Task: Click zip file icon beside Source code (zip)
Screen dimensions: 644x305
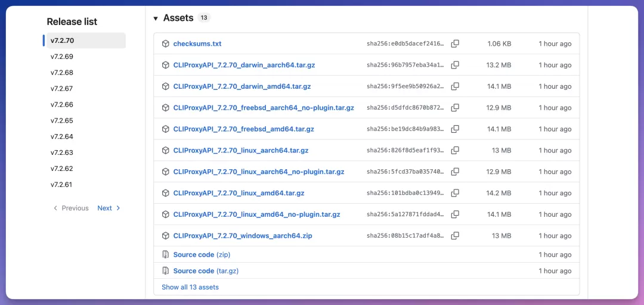Action: tap(166, 254)
